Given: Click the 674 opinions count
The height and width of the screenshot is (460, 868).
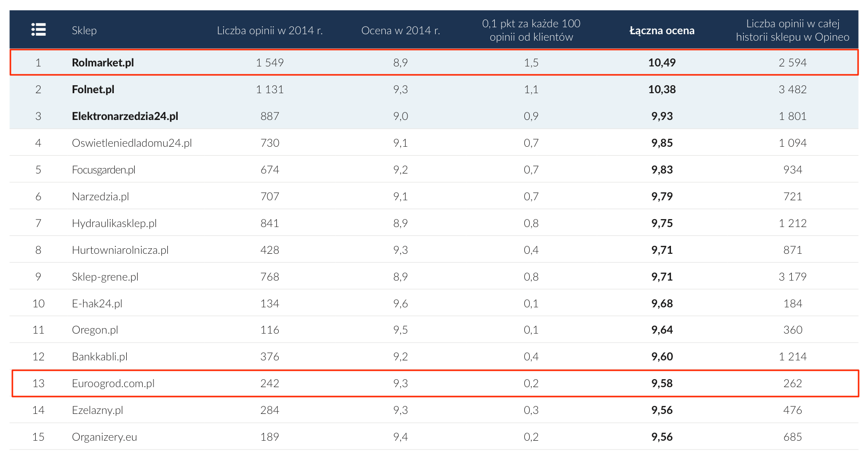Looking at the screenshot, I should (270, 170).
